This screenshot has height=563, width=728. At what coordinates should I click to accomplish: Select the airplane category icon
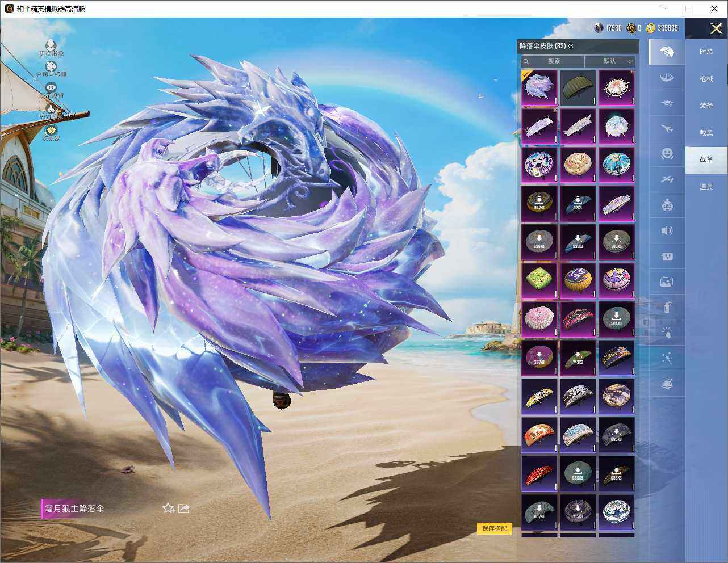[x=667, y=129]
